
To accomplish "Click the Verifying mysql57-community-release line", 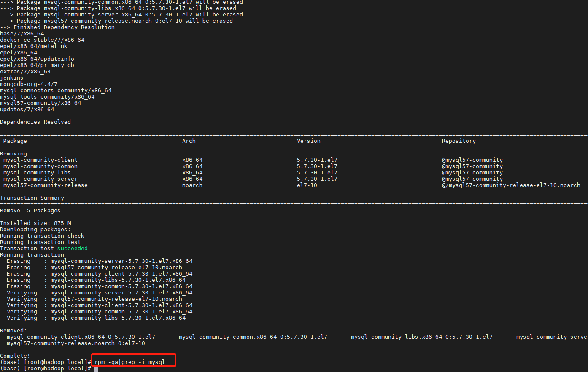I will click(x=94, y=299).
